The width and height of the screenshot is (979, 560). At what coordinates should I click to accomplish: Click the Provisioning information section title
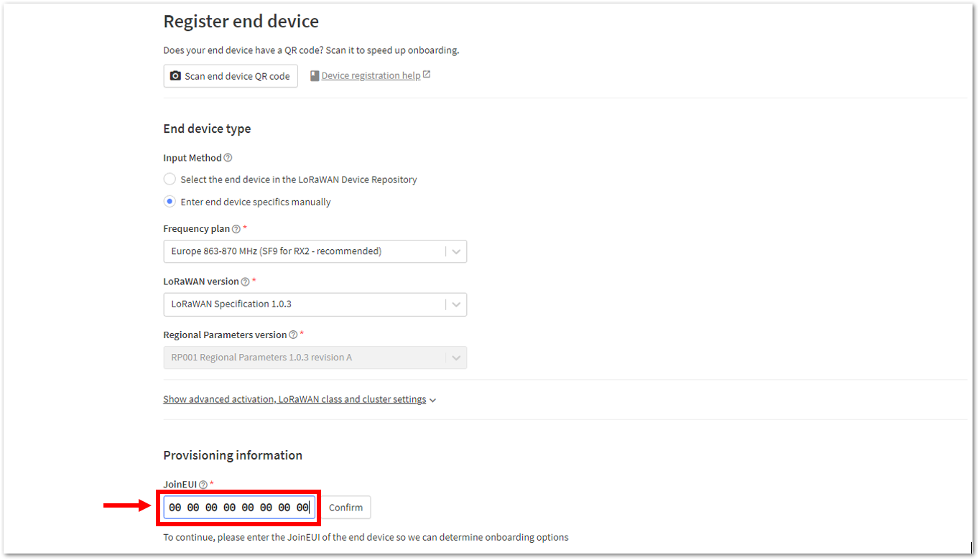tap(233, 455)
